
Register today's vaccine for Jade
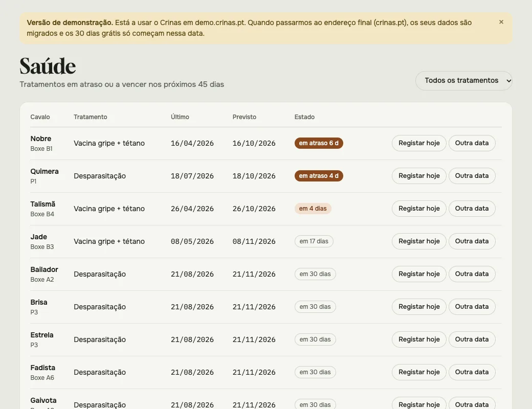(x=419, y=241)
